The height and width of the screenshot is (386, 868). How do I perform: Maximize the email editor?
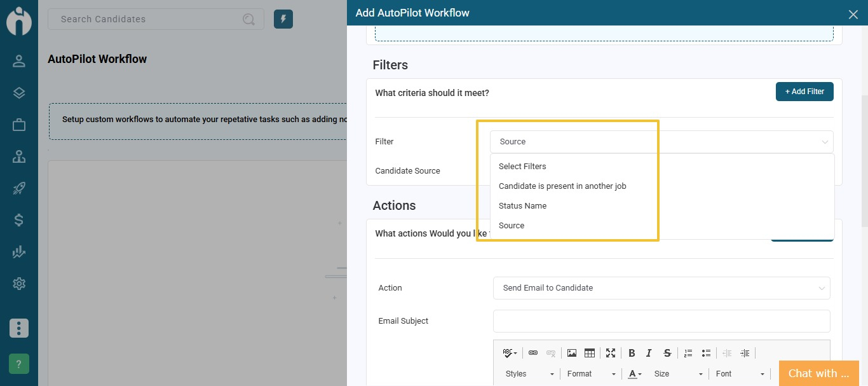pos(611,353)
